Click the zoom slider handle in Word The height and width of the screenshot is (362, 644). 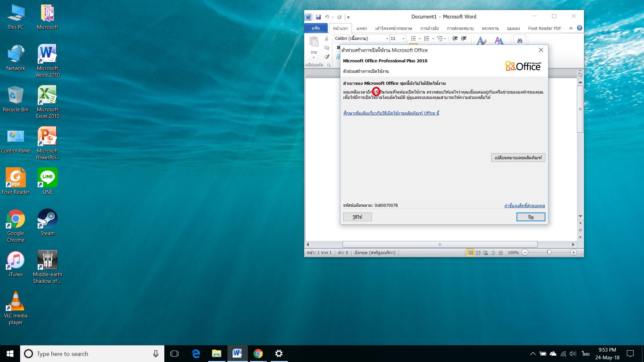(549, 252)
